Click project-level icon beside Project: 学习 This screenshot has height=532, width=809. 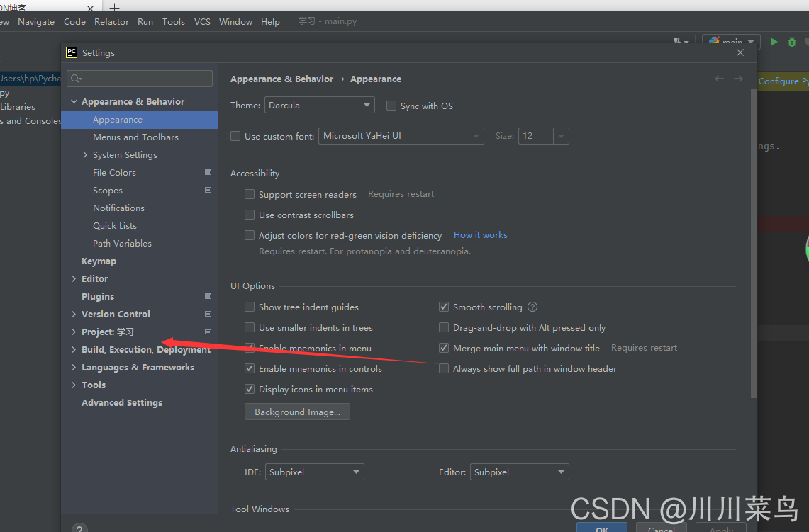[x=208, y=332]
